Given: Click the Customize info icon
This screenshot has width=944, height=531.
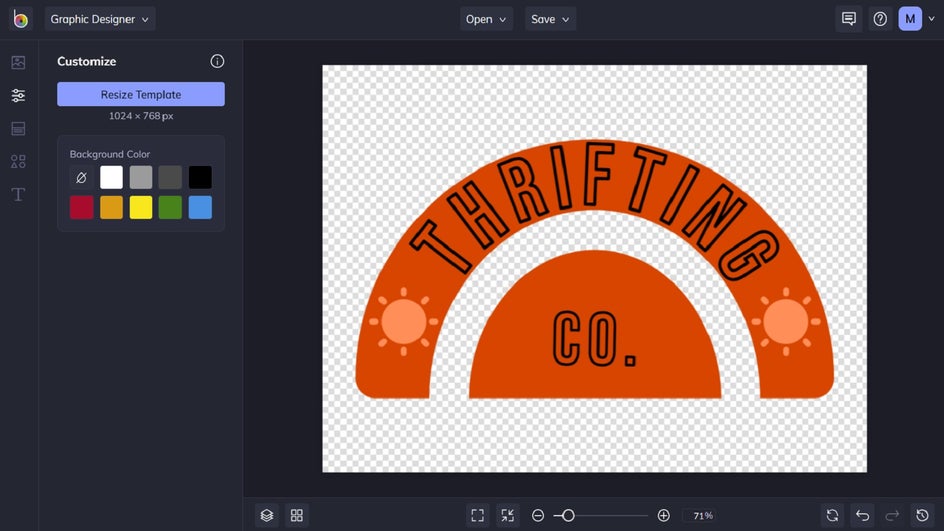Looking at the screenshot, I should pos(217,61).
